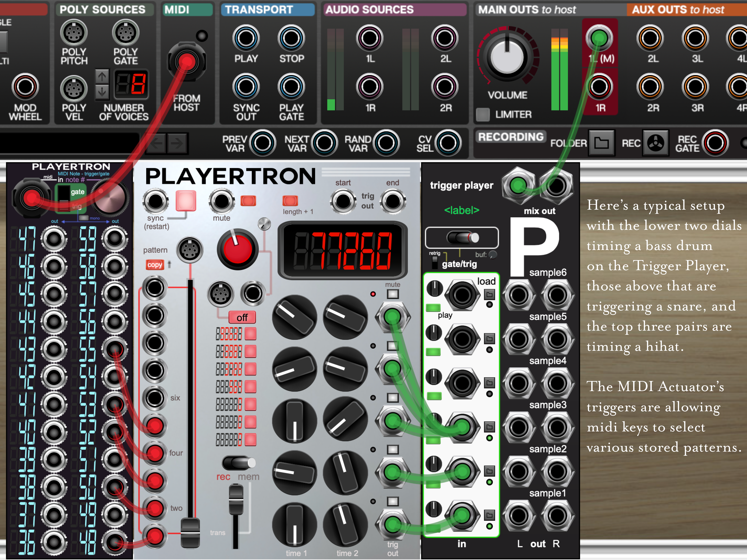Click the copy pattern button
The height and width of the screenshot is (560, 747).
155,265
